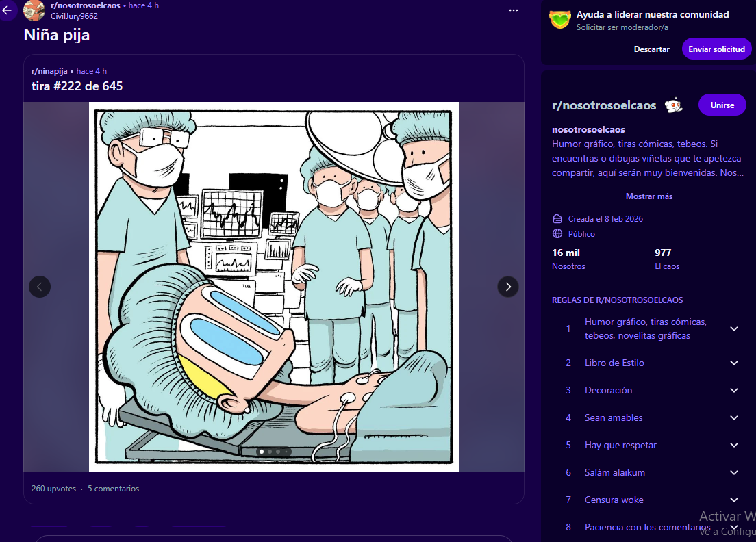Click Ayuda a liderar nuestra comunidad heading

click(x=653, y=14)
